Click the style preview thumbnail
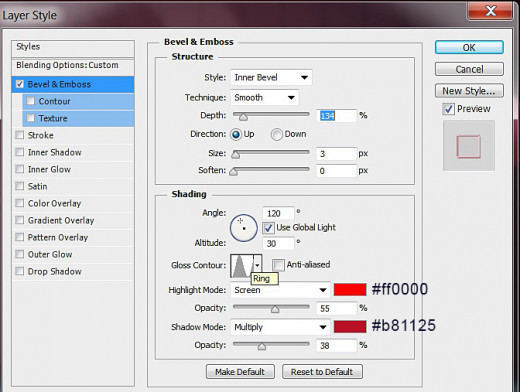The width and height of the screenshot is (520, 392). click(x=469, y=146)
